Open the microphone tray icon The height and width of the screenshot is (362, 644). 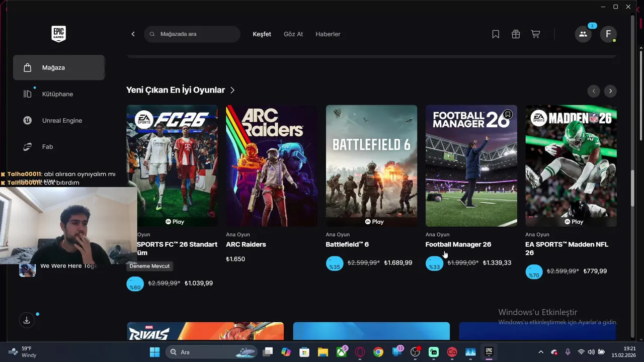[568, 352]
